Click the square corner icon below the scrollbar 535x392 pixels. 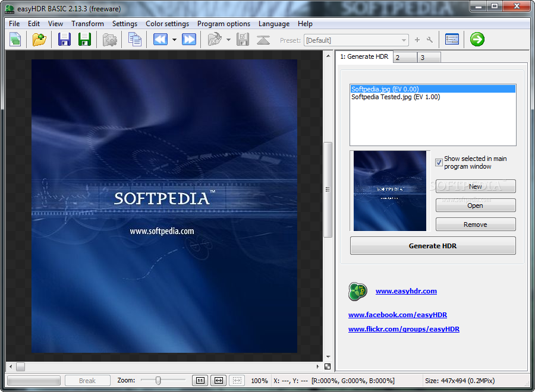point(328,366)
